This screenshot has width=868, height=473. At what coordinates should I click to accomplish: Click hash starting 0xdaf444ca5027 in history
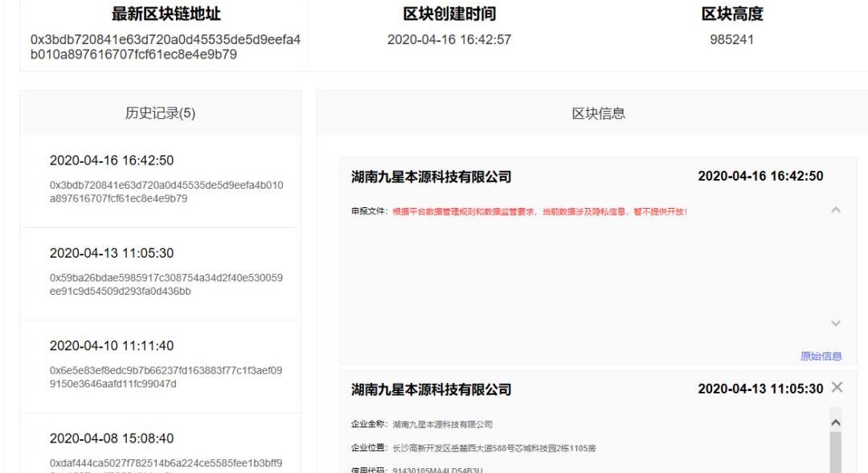click(x=166, y=463)
